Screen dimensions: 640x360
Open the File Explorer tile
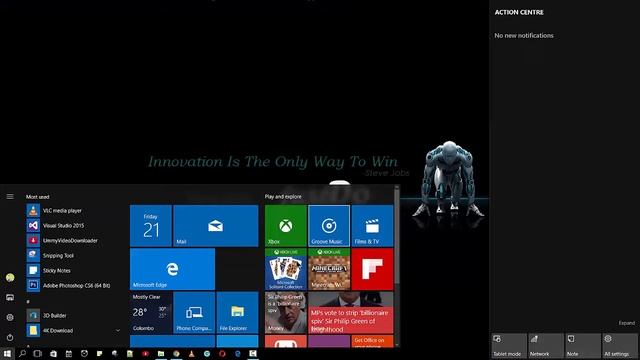click(237, 312)
